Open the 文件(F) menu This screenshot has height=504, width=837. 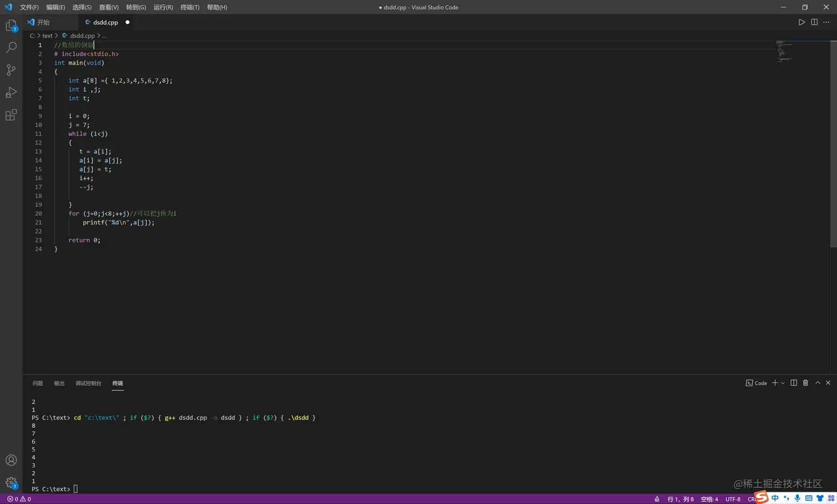[x=29, y=7]
